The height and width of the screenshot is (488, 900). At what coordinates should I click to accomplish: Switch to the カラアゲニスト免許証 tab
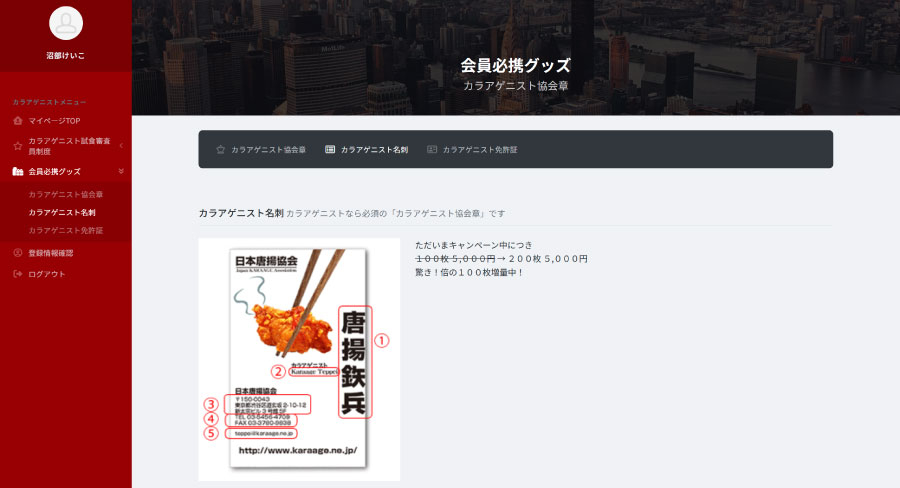tap(480, 150)
